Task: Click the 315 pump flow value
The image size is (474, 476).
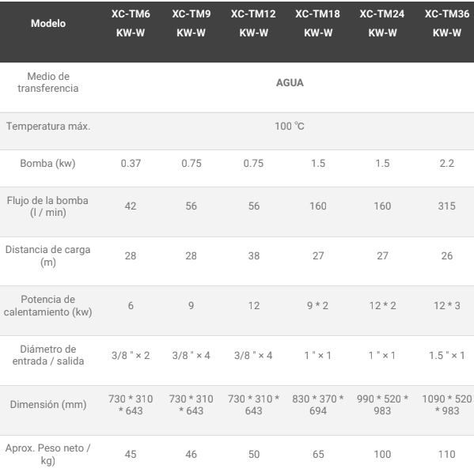Action: click(446, 206)
